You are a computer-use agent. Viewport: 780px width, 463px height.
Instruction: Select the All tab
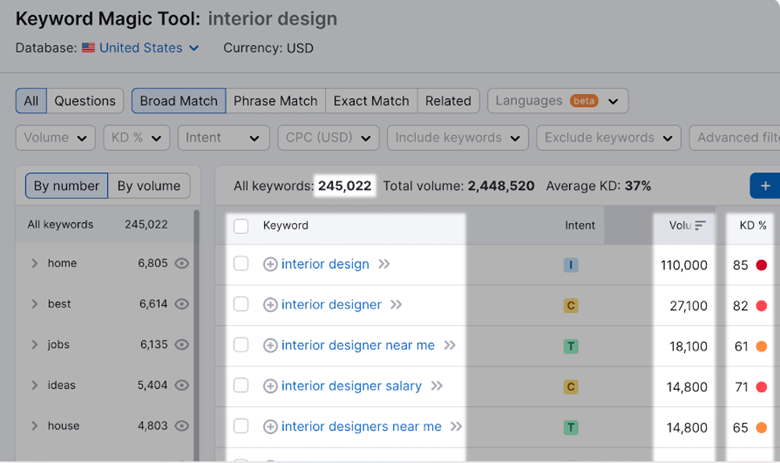coord(31,101)
